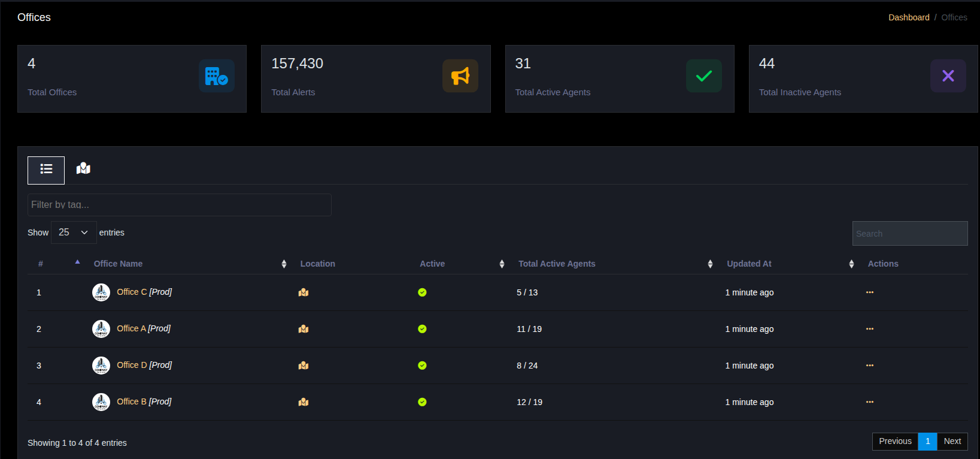Expand the Show entries dropdown

(74, 232)
